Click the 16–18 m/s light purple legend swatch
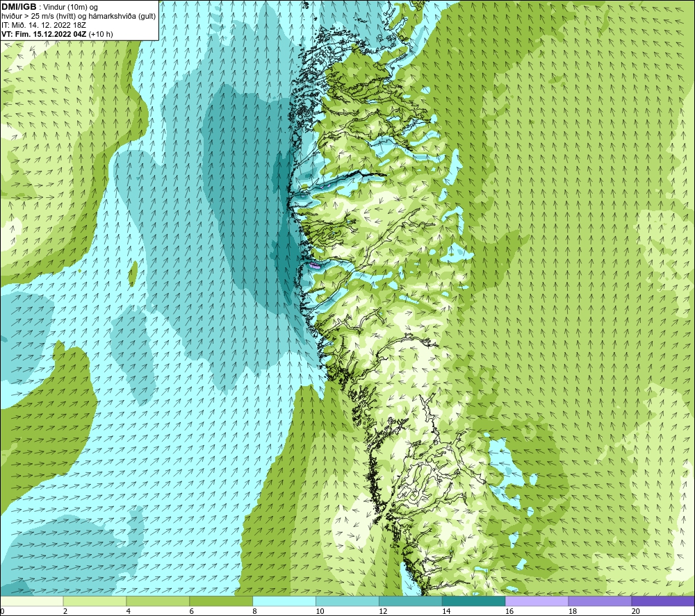Screen dimensions: 695x616 [537, 601]
